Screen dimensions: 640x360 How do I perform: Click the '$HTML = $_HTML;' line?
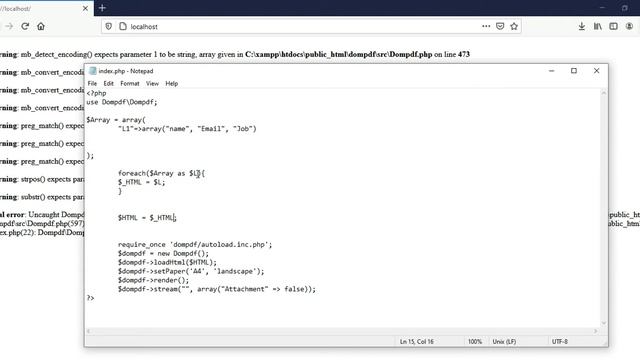[x=147, y=218]
